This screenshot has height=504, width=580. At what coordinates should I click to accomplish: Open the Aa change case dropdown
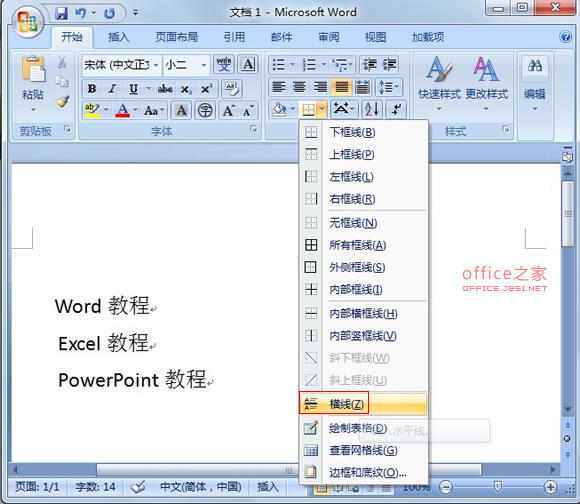click(x=154, y=110)
